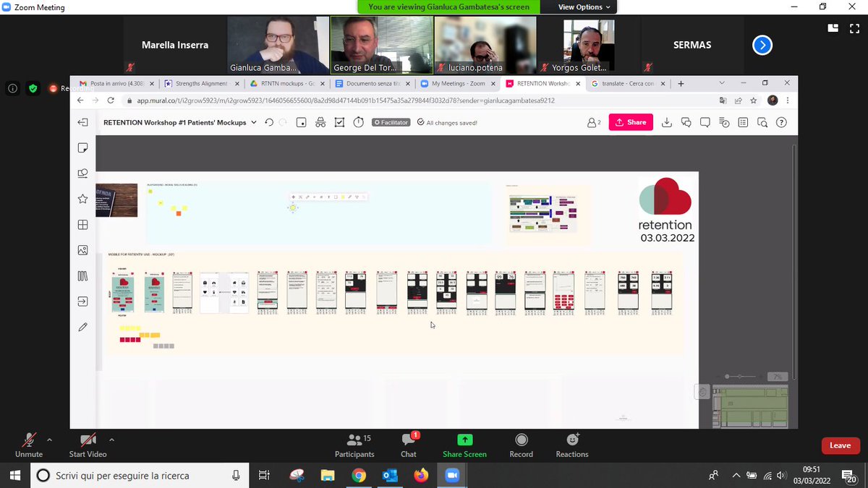This screenshot has height=488, width=868.
Task: Expand audio options caret next to Unmute
Action: pos(49,440)
